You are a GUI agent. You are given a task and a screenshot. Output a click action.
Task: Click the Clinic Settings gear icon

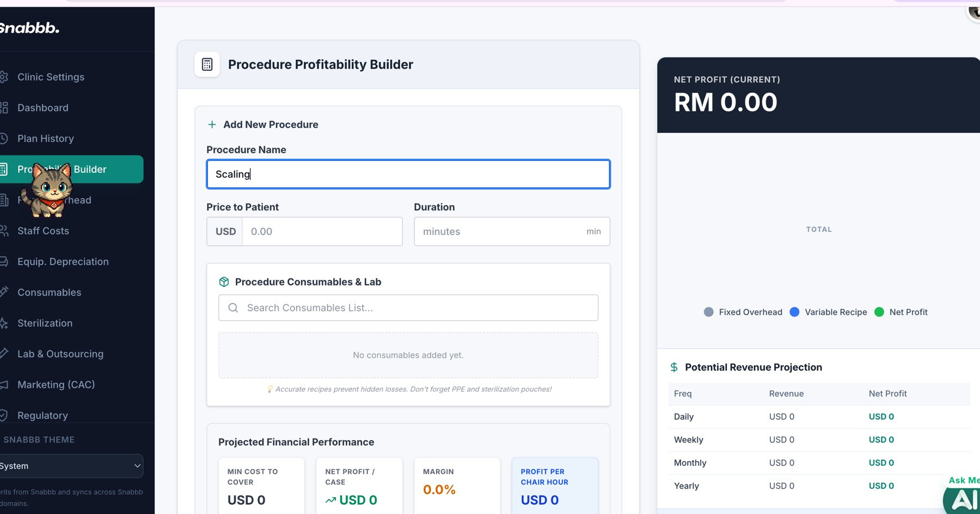pyautogui.click(x=3, y=77)
